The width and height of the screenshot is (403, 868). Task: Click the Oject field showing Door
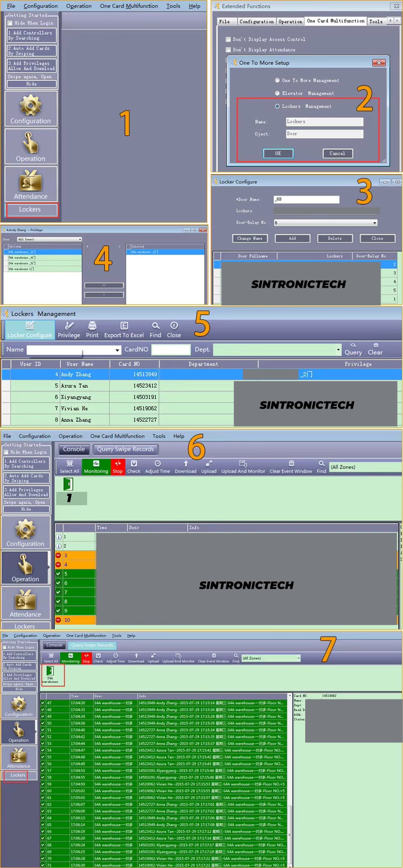tap(325, 134)
